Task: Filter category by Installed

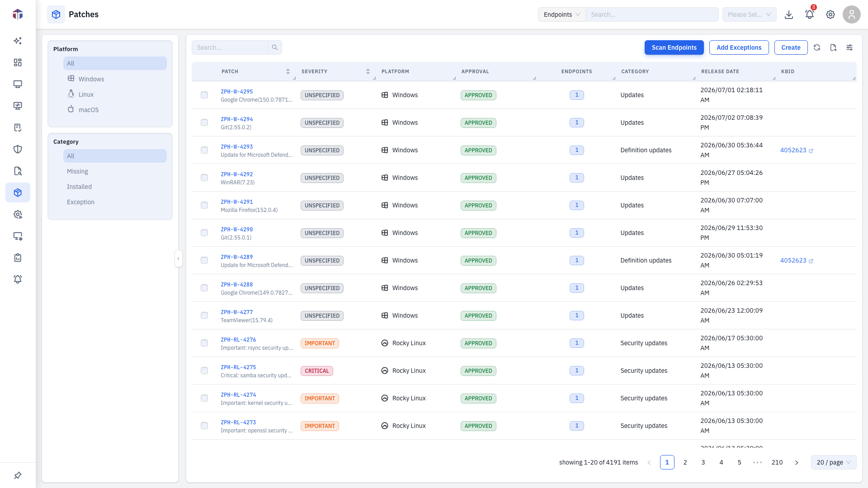Action: tap(115, 187)
